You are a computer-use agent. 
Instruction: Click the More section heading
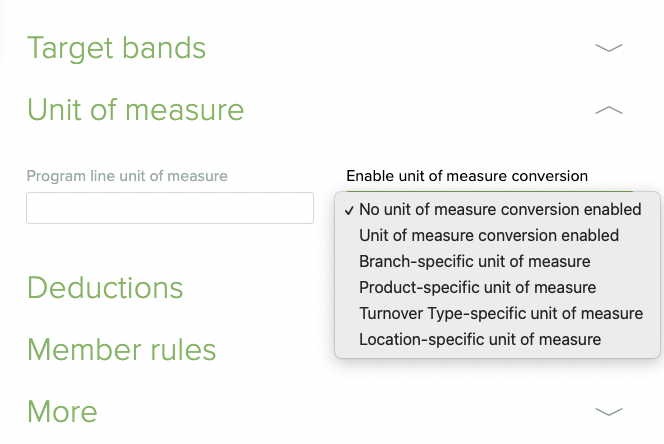pos(62,411)
